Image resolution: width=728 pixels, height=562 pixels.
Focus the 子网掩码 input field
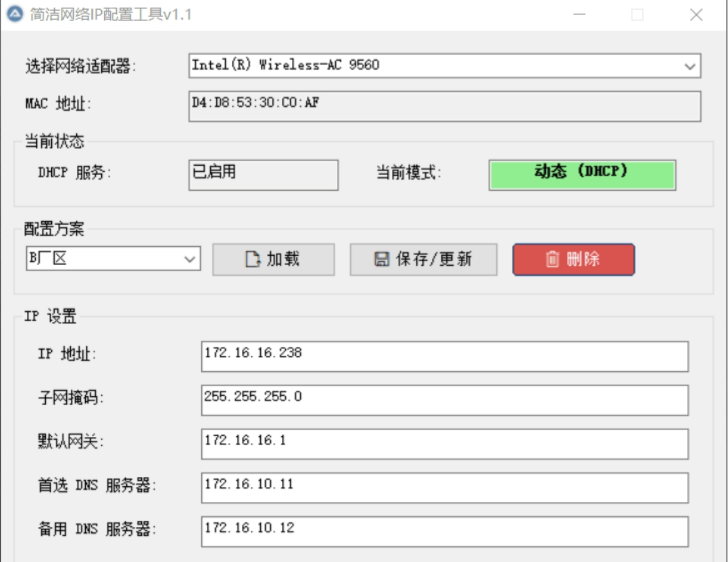click(x=444, y=400)
